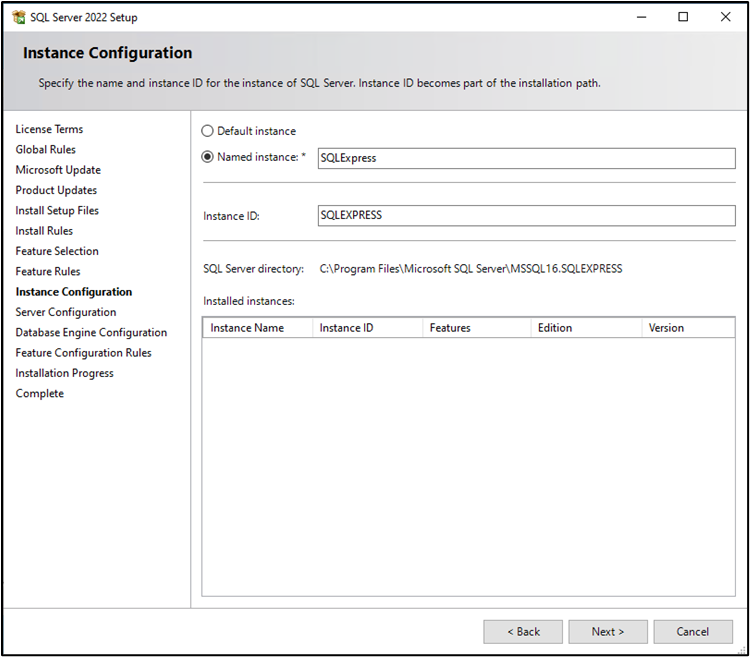The height and width of the screenshot is (657, 750).
Task: Open the Feature Configuration Rules step
Action: click(83, 353)
